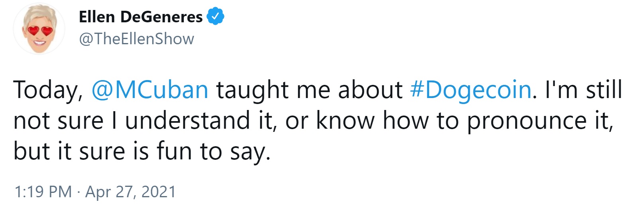
Task: Click the word "Today," in the tweet
Action: pos(48,89)
